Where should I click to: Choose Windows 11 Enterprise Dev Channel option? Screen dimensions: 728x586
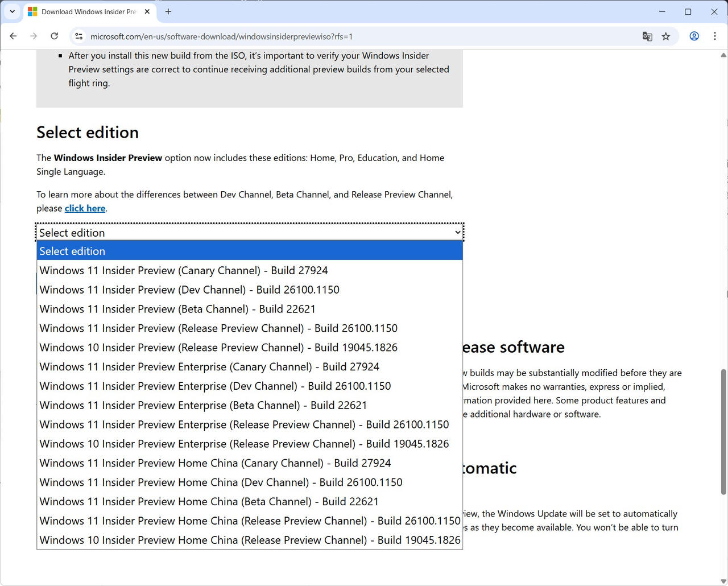[250, 386]
